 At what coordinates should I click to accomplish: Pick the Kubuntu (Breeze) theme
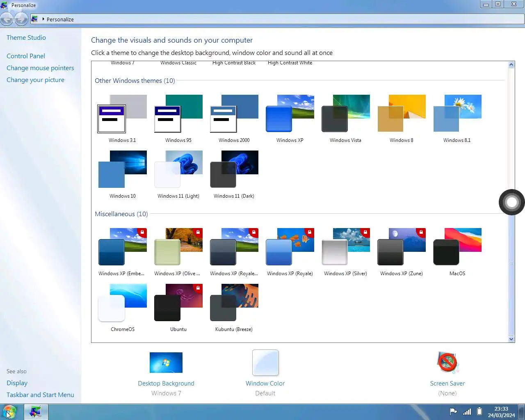[234, 308]
